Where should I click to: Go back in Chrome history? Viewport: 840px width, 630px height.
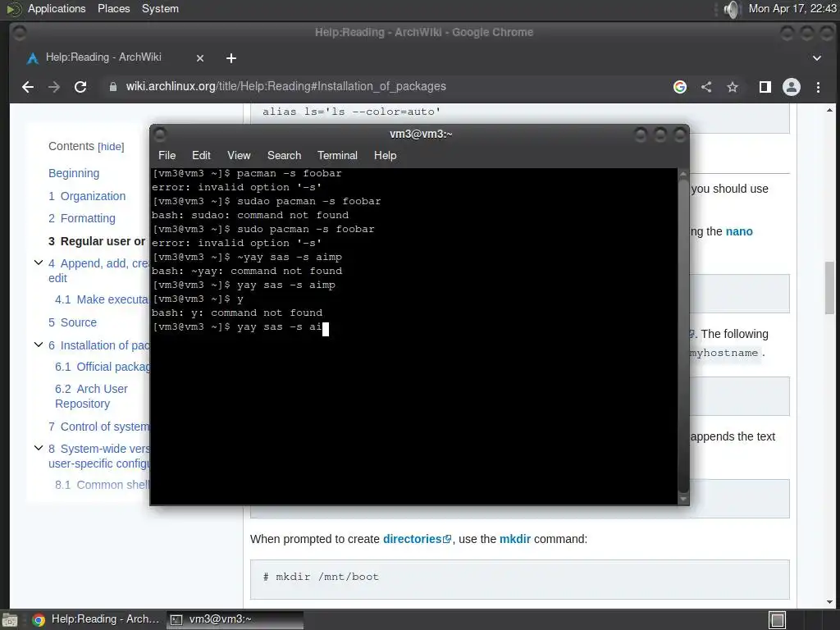pyautogui.click(x=28, y=87)
